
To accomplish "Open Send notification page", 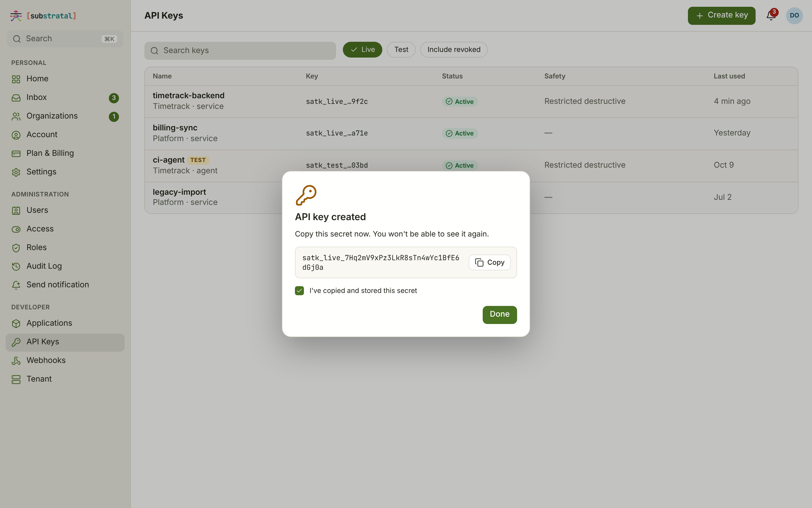I will [65, 285].
